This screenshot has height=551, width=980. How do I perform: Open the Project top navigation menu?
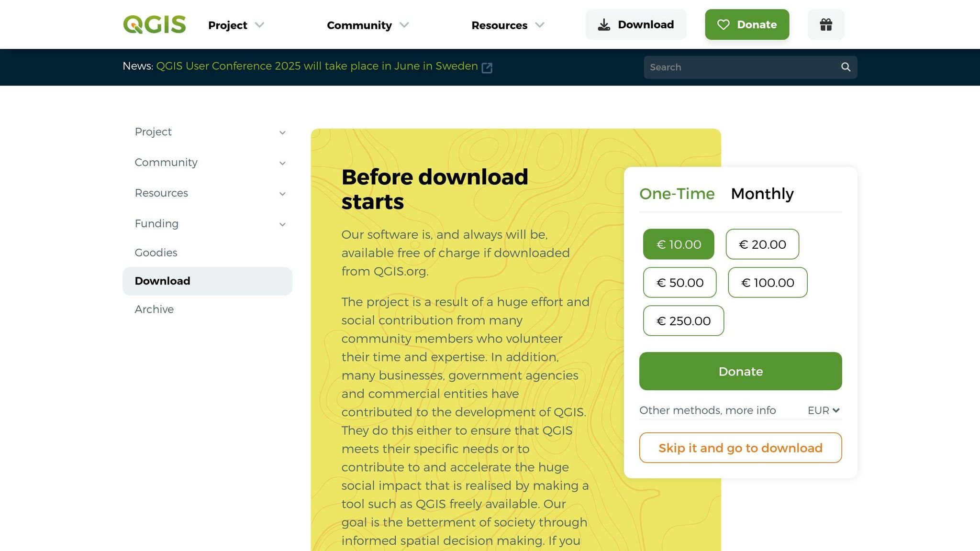[x=236, y=25]
